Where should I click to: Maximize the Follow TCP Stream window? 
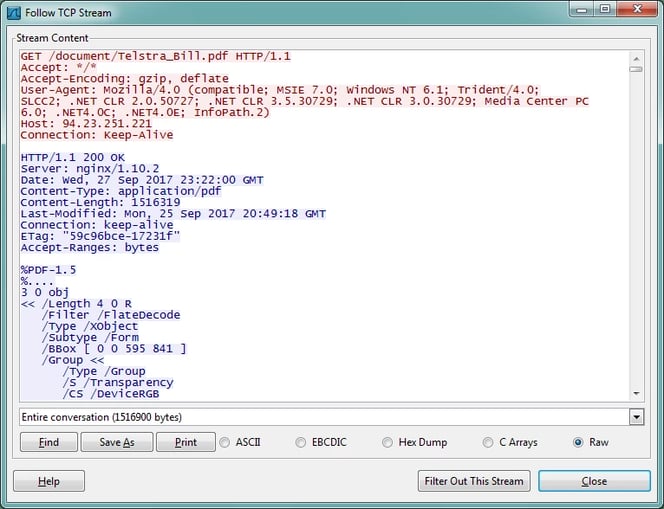click(605, 11)
